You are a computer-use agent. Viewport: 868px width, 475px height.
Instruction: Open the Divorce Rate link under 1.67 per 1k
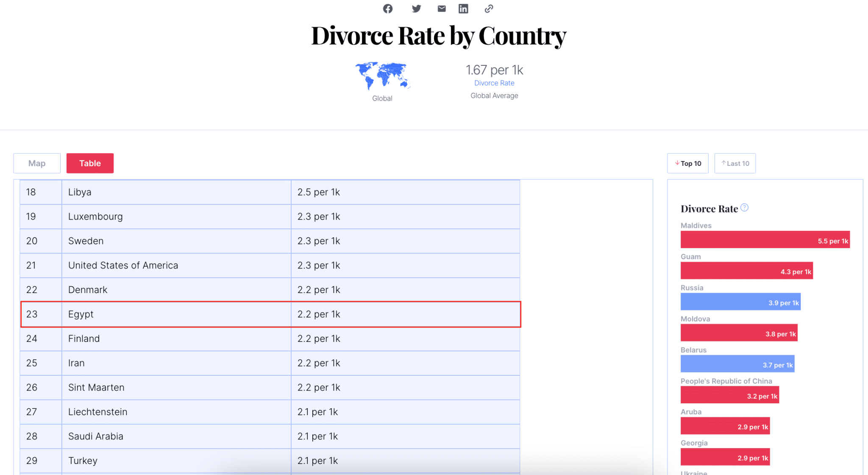click(x=494, y=83)
